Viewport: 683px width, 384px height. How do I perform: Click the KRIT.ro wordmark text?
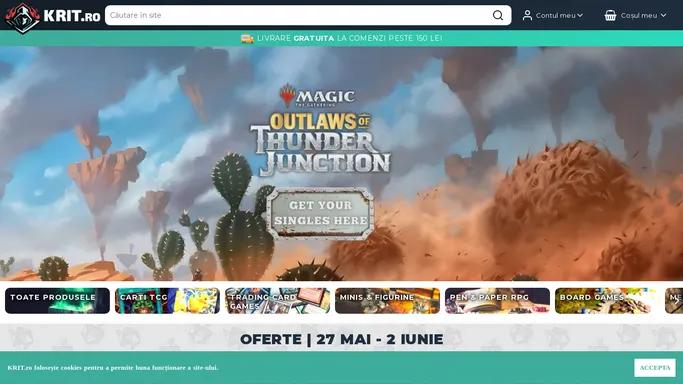72,17
